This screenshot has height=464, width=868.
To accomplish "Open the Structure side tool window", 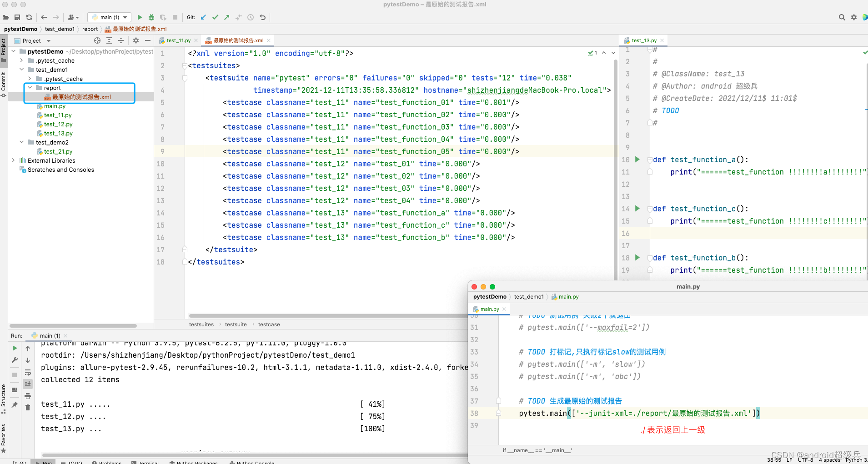I will (4, 399).
